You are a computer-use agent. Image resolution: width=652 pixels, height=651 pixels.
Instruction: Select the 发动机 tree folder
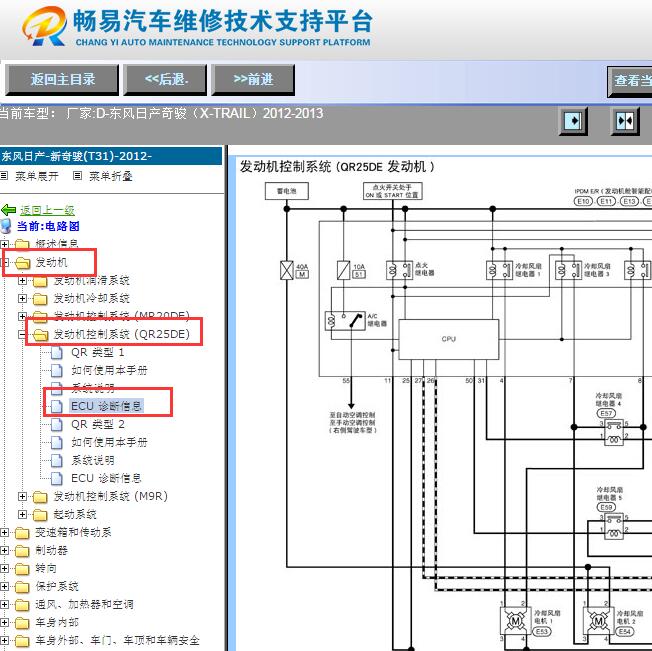[51, 262]
